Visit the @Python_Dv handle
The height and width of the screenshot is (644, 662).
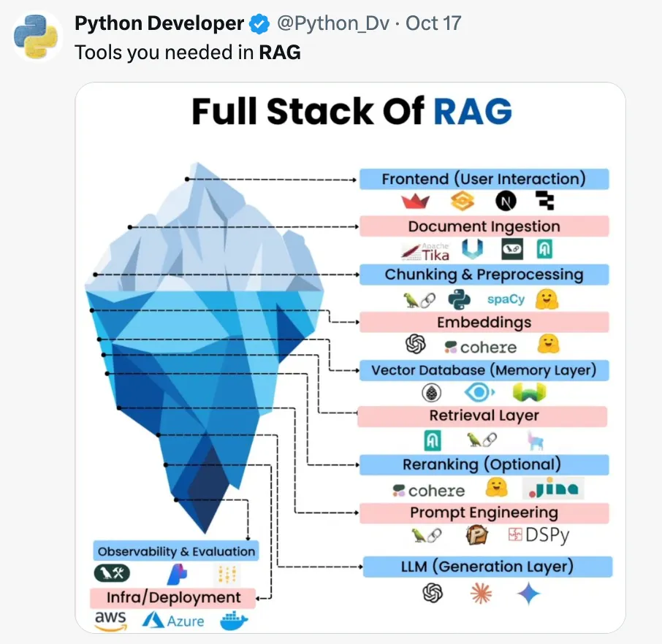pyautogui.click(x=333, y=23)
